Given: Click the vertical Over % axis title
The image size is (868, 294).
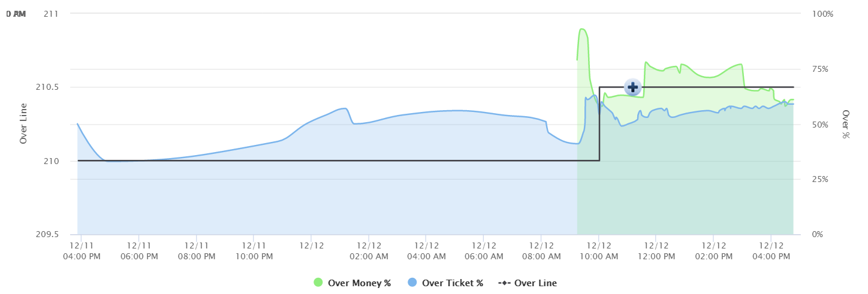Looking at the screenshot, I should pyautogui.click(x=846, y=124).
